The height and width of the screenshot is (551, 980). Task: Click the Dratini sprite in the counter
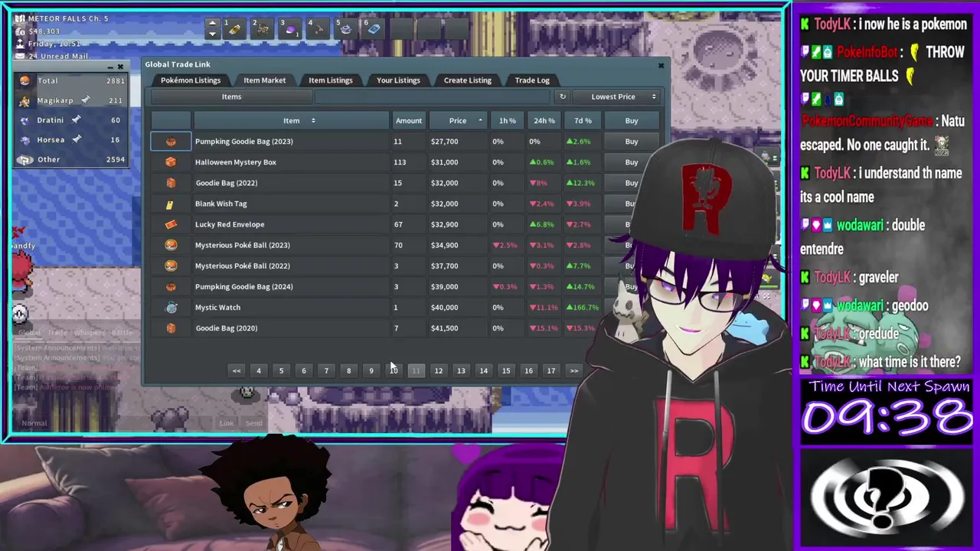(x=24, y=120)
